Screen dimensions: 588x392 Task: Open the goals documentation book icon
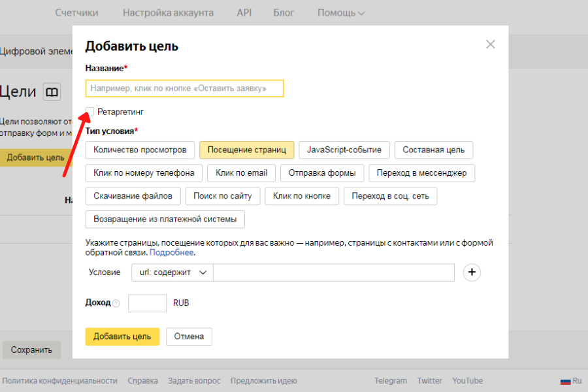[52, 91]
